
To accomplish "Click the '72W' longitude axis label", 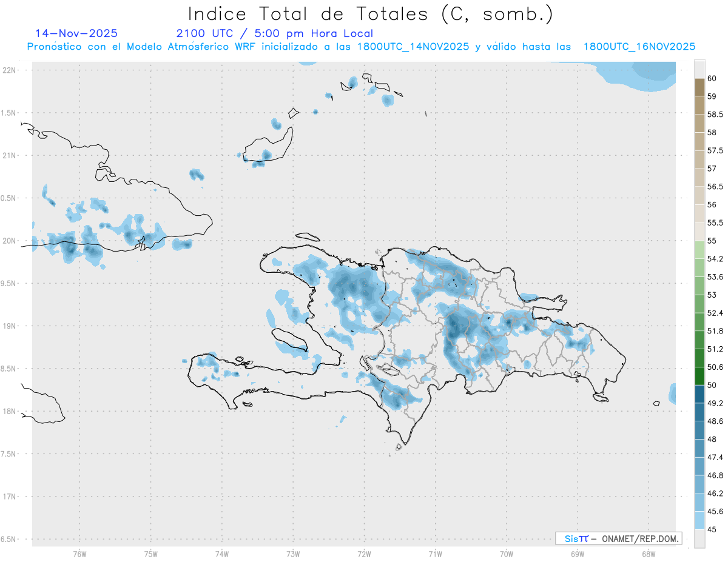I will 364,554.
